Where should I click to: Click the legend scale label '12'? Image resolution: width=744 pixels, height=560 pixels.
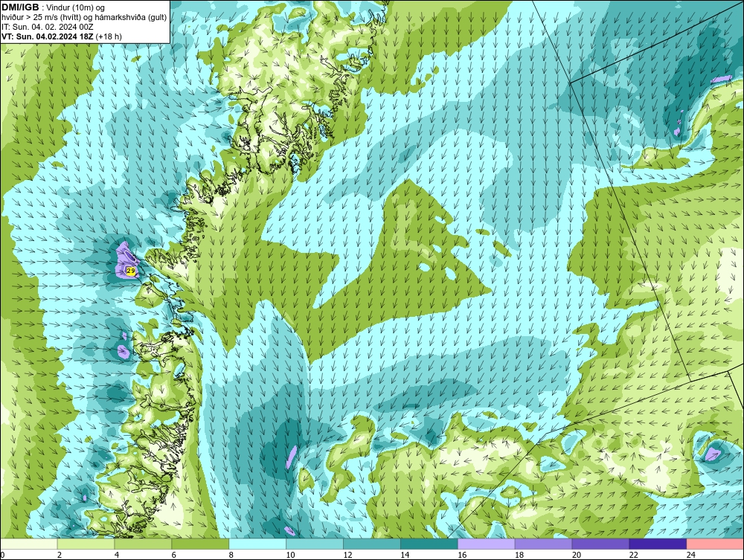347,555
